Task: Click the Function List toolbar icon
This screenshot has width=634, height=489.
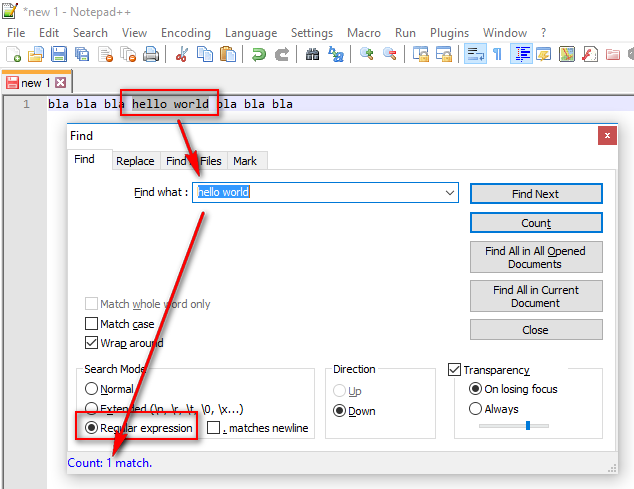Action: pos(590,54)
